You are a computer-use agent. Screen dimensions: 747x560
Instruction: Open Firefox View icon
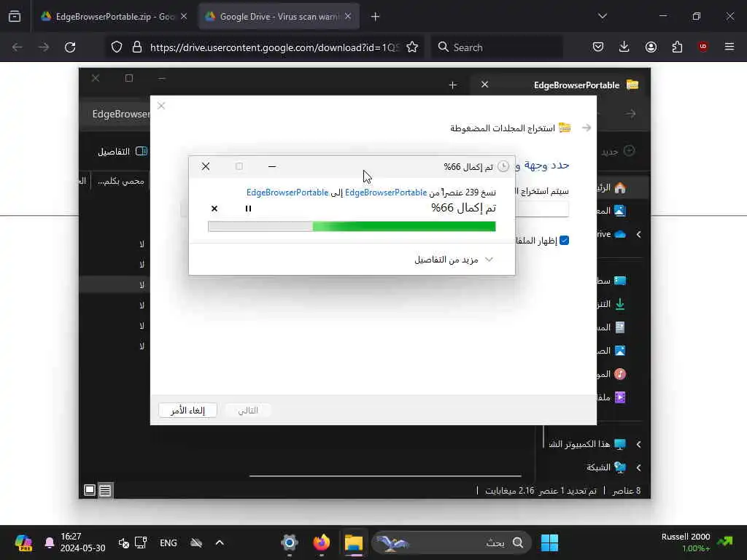point(15,17)
